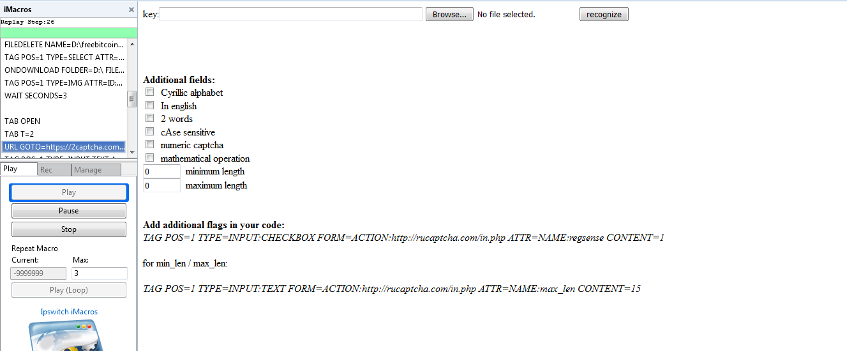868x361 pixels.
Task: Click the macro list scrollbar thumb
Action: [132, 99]
